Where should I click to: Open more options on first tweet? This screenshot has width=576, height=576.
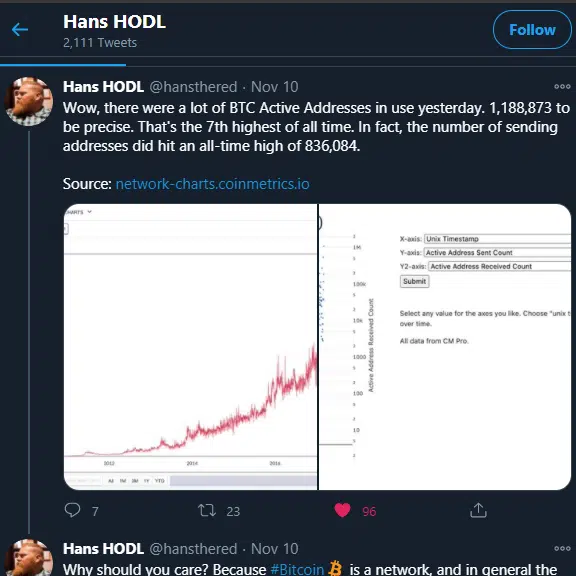pyautogui.click(x=562, y=87)
